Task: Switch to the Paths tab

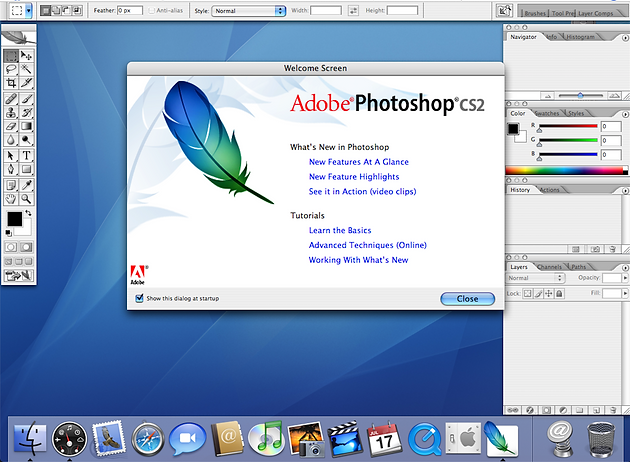Action: pos(579,267)
